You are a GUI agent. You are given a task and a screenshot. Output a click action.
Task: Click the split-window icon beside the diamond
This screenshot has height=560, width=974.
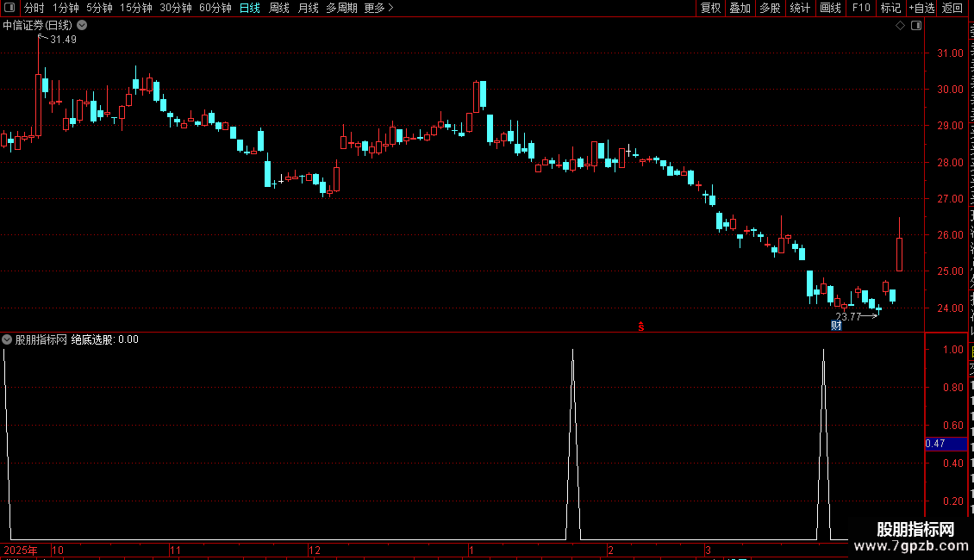916,26
